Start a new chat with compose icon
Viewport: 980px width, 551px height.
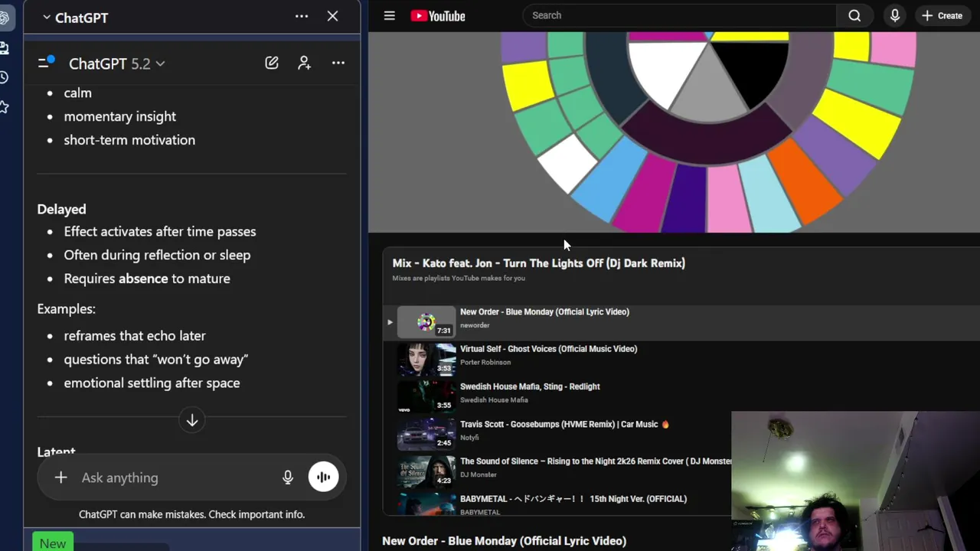(x=272, y=63)
